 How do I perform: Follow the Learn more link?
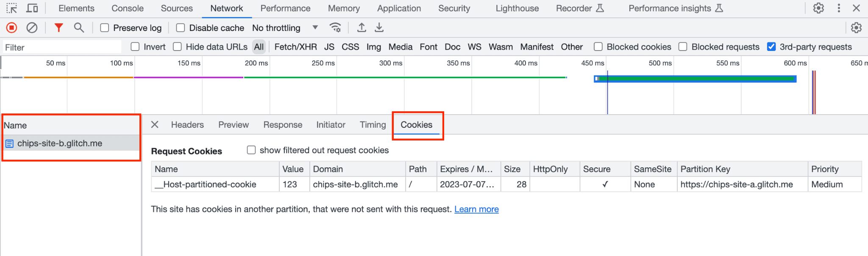[x=476, y=209]
